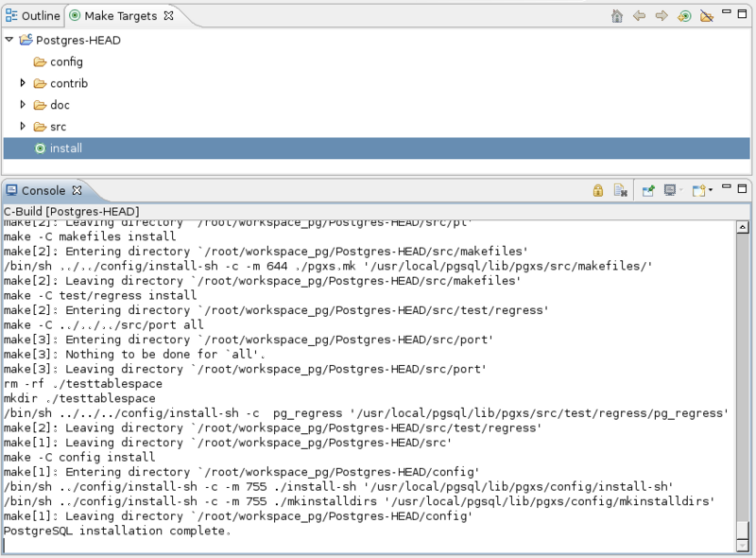
Task: Select the Console tab
Action: pos(43,190)
